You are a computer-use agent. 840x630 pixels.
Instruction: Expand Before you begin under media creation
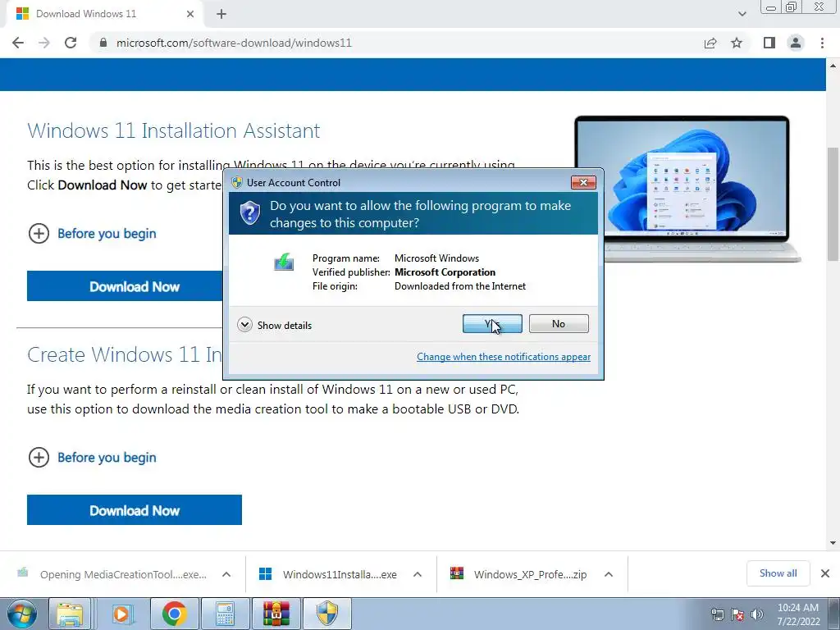[92, 458]
